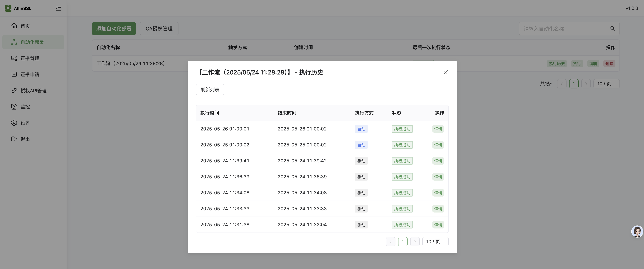
Task: Click the 刷新列表 button
Action: click(210, 89)
